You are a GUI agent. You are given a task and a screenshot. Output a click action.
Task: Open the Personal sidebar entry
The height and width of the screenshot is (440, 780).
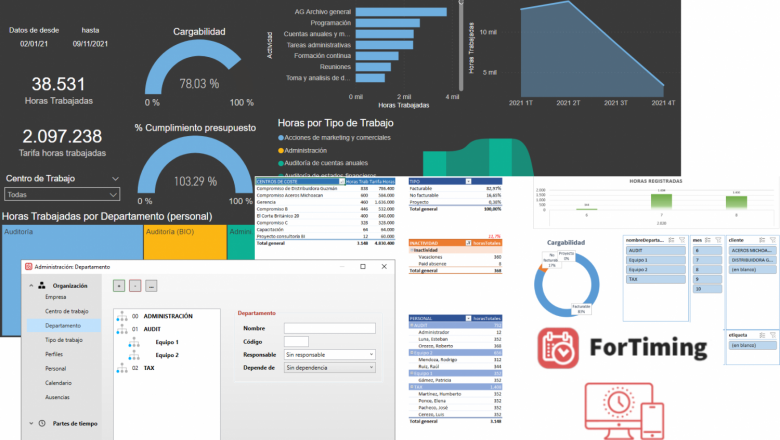[56, 368]
